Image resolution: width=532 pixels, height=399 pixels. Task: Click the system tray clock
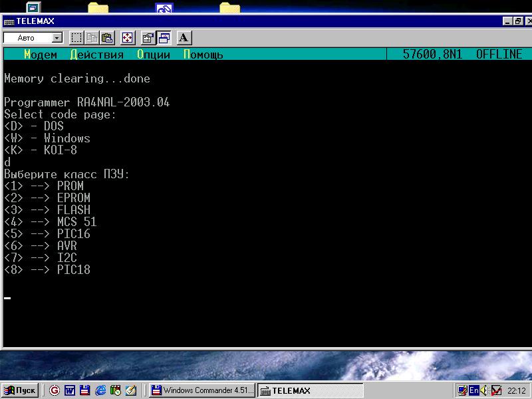(516, 391)
